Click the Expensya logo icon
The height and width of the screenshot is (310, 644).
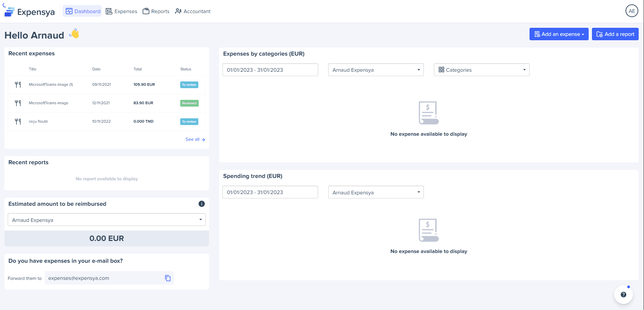coord(9,12)
